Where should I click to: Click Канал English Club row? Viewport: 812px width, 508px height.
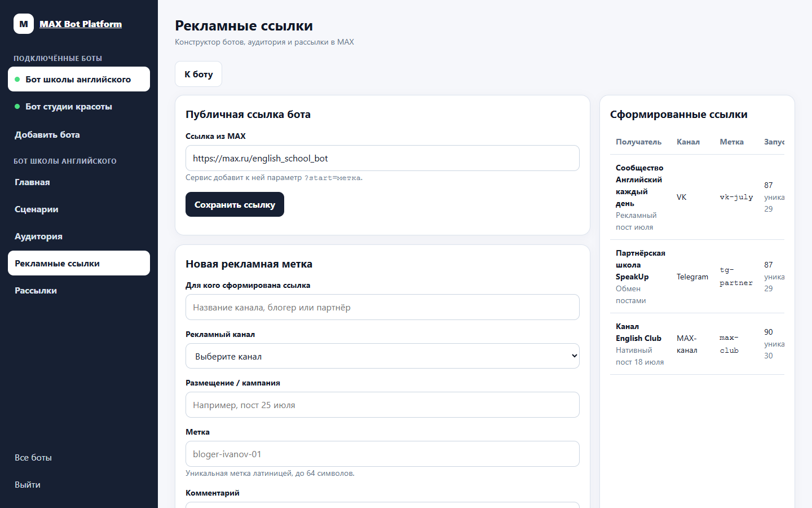(697, 344)
